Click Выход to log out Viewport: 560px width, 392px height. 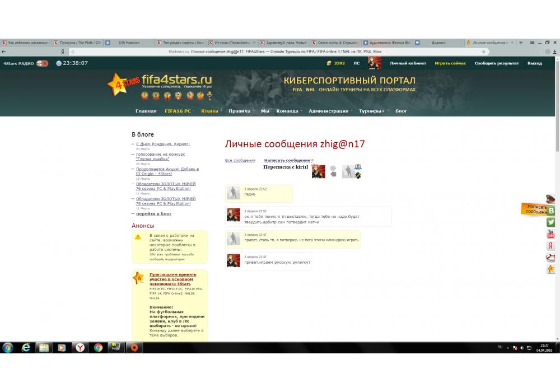pyautogui.click(x=535, y=63)
